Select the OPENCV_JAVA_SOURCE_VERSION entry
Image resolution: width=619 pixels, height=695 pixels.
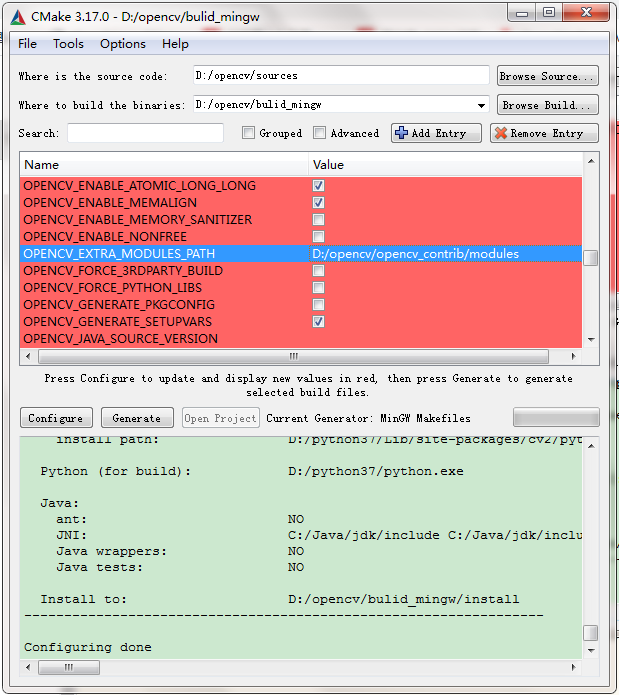(121, 339)
